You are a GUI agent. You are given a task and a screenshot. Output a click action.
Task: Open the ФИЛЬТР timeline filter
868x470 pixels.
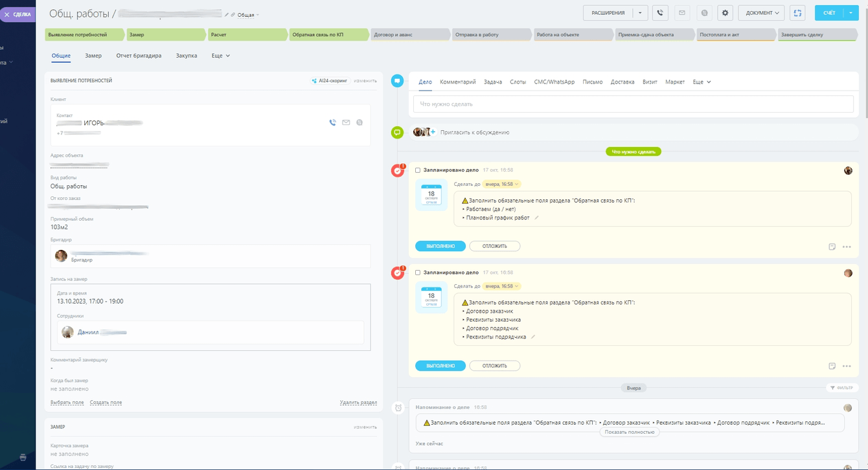[842, 388]
